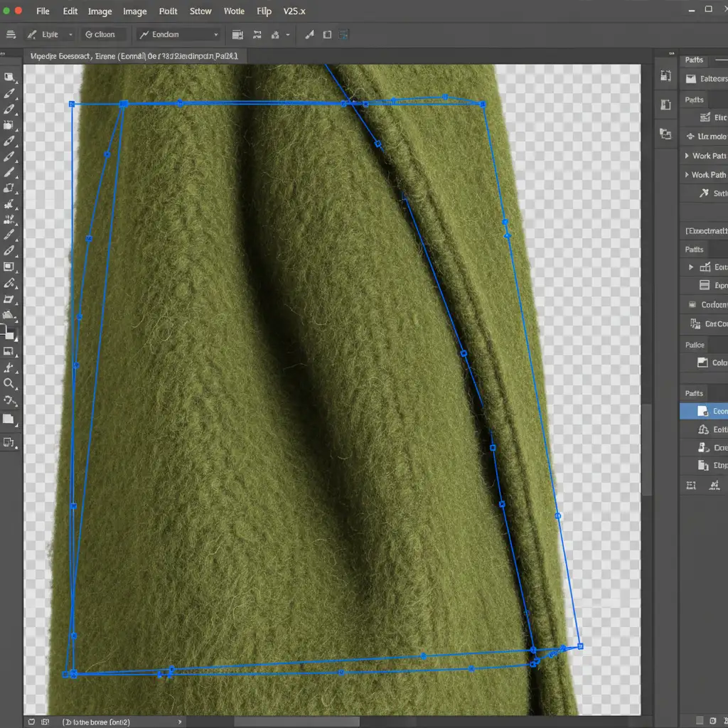Open the Eondam dropdown in options bar

[x=179, y=34]
